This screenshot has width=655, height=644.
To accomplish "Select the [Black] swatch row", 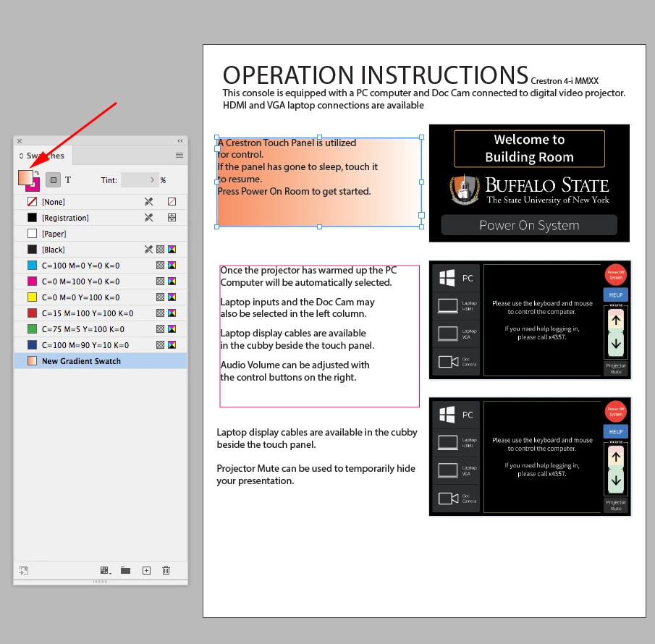I will tap(101, 250).
